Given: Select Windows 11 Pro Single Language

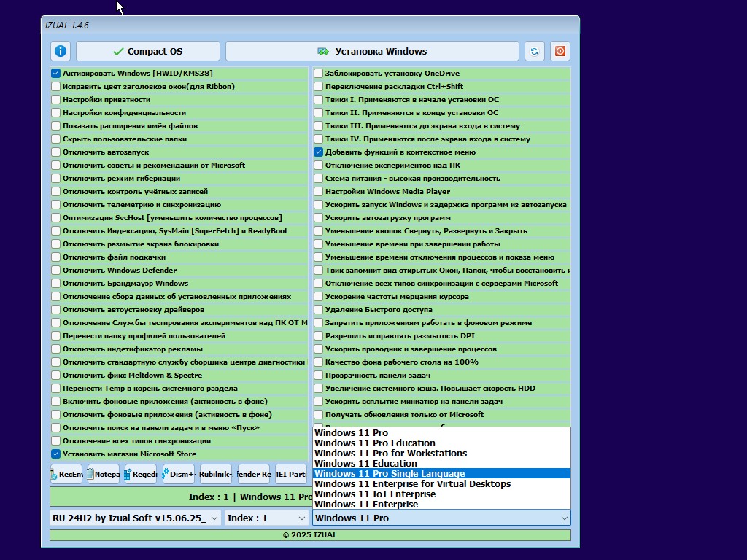Looking at the screenshot, I should 441,474.
